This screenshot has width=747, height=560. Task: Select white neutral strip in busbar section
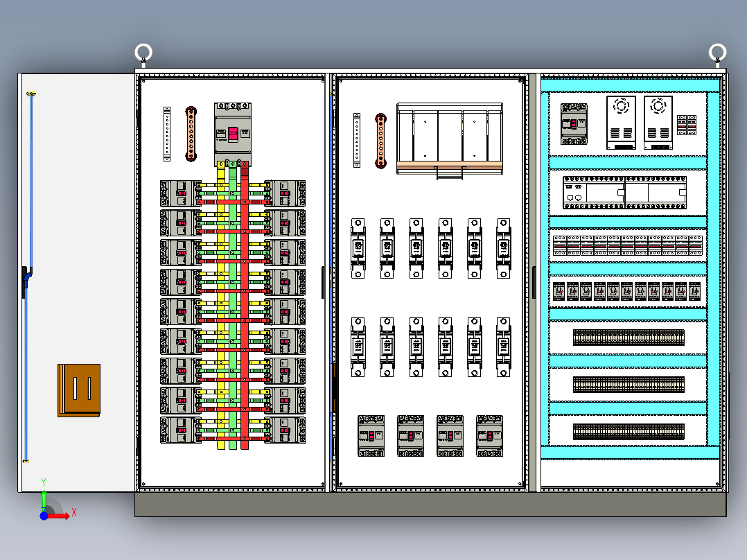click(167, 134)
